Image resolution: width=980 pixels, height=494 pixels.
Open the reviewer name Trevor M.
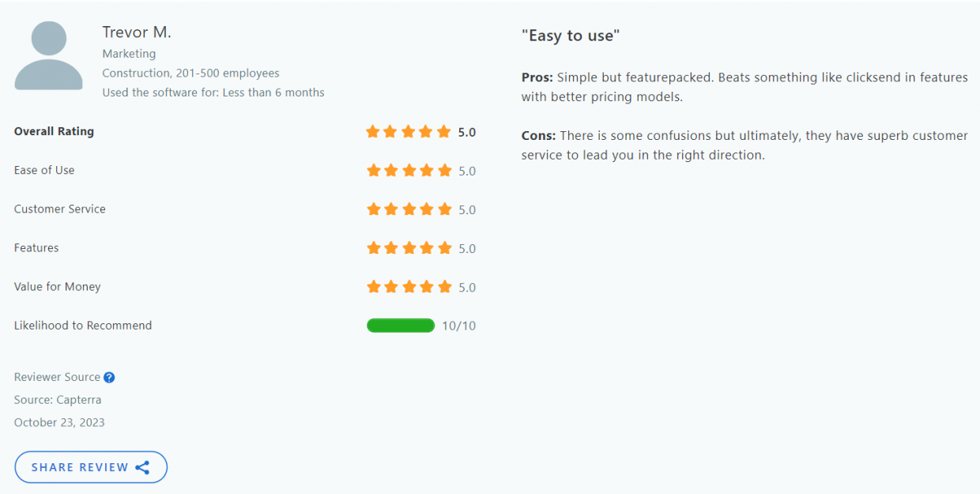(x=137, y=32)
